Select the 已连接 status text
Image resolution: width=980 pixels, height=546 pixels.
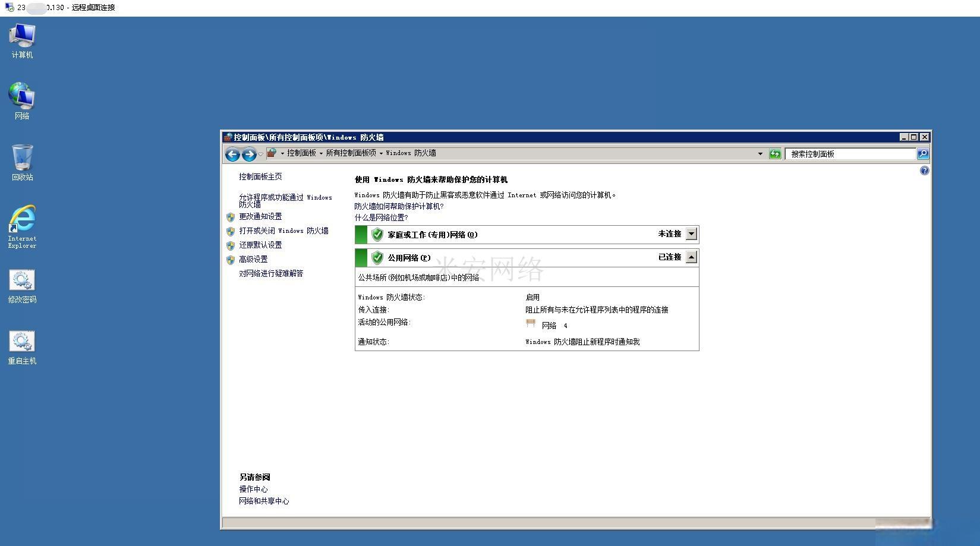(669, 257)
